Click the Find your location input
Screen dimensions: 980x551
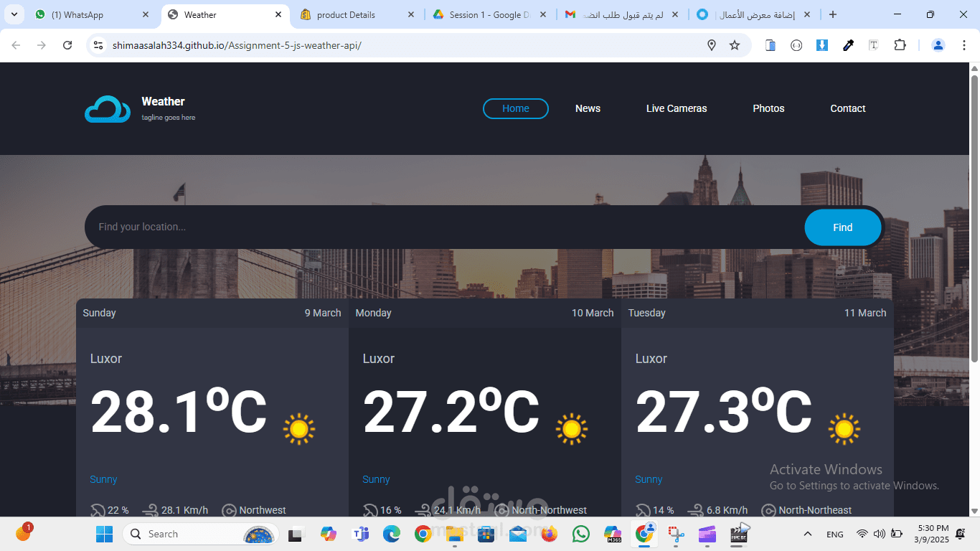[x=445, y=227]
